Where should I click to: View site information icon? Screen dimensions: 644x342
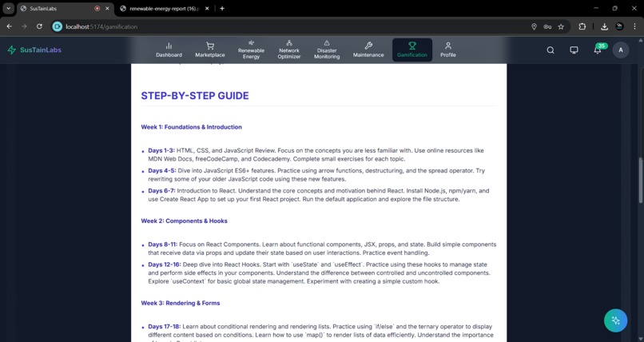[57, 26]
